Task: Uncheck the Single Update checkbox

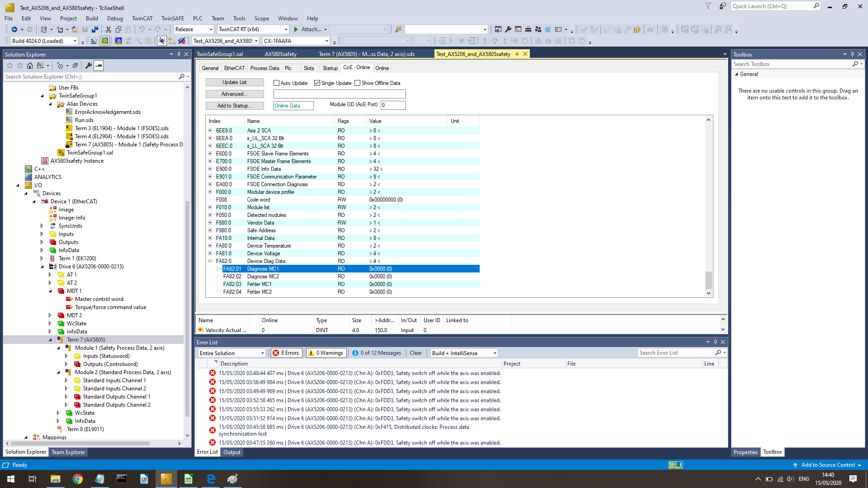Action: tap(317, 83)
